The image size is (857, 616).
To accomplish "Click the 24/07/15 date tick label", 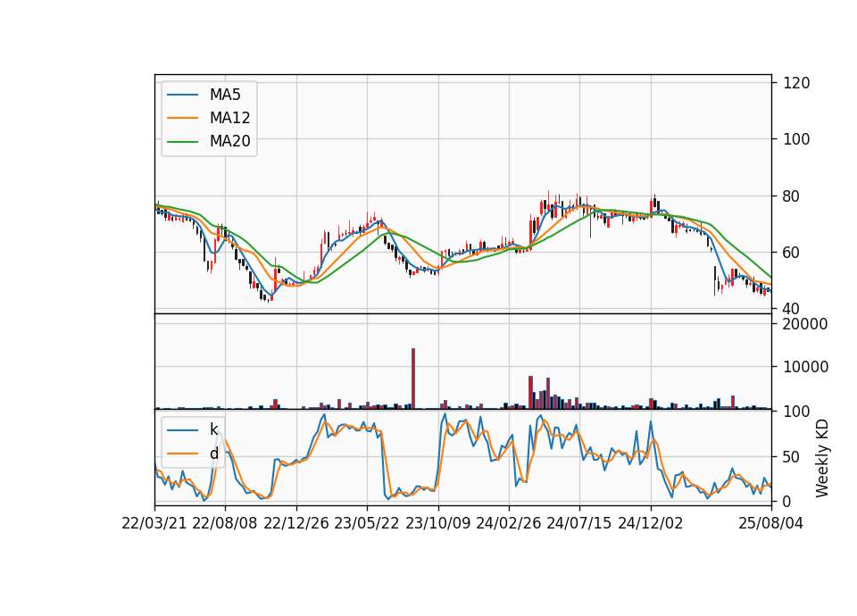I will 579,523.
